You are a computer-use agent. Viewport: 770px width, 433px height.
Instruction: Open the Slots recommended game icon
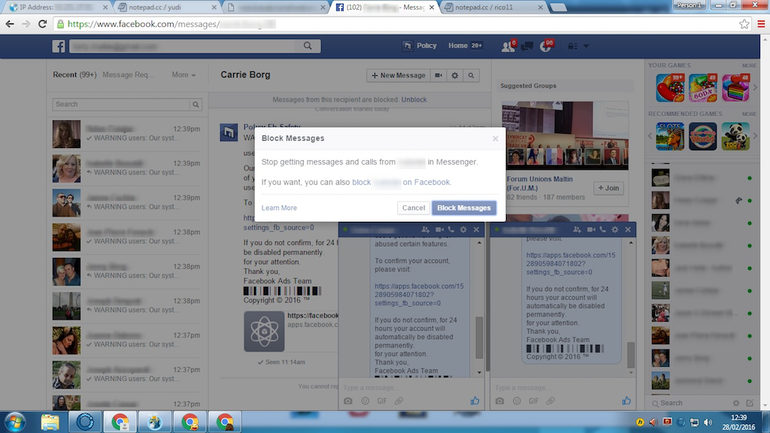[x=670, y=136]
